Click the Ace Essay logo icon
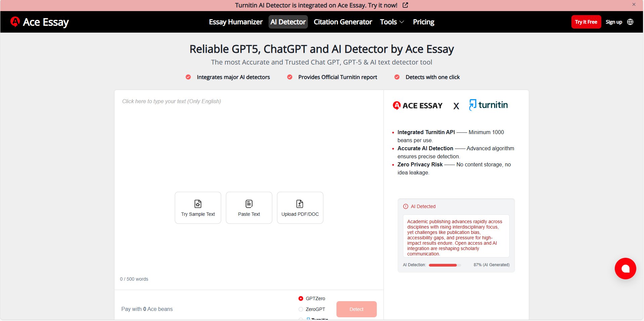Viewport: 644px width, 321px height. tap(15, 22)
